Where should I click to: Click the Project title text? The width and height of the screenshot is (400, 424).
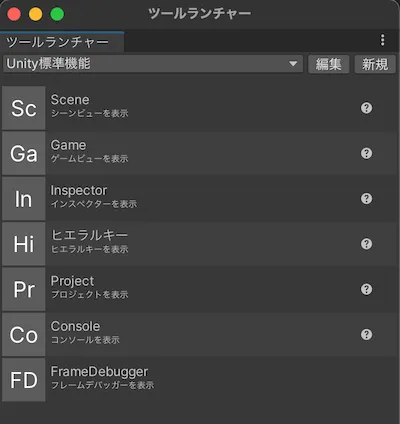point(72,281)
